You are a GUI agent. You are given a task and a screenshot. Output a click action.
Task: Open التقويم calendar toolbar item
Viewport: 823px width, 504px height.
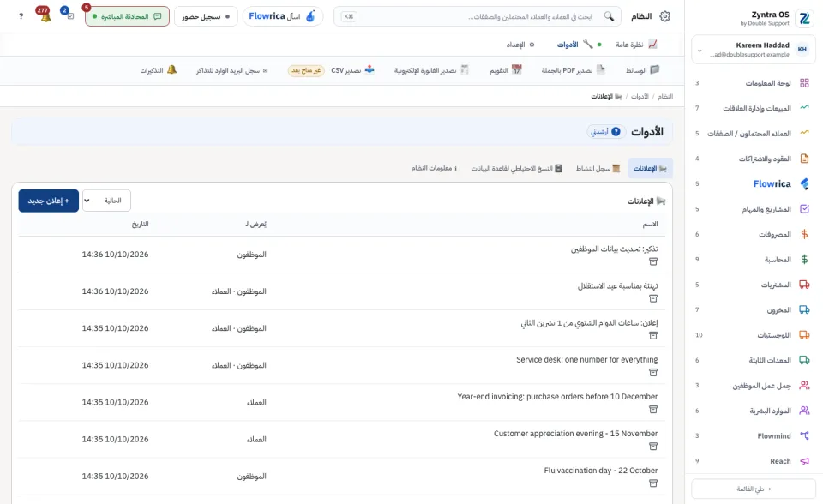[x=506, y=70]
